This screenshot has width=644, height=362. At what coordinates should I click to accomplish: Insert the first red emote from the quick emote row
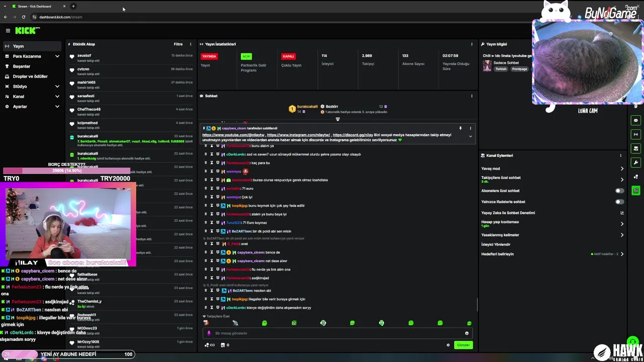(206, 323)
